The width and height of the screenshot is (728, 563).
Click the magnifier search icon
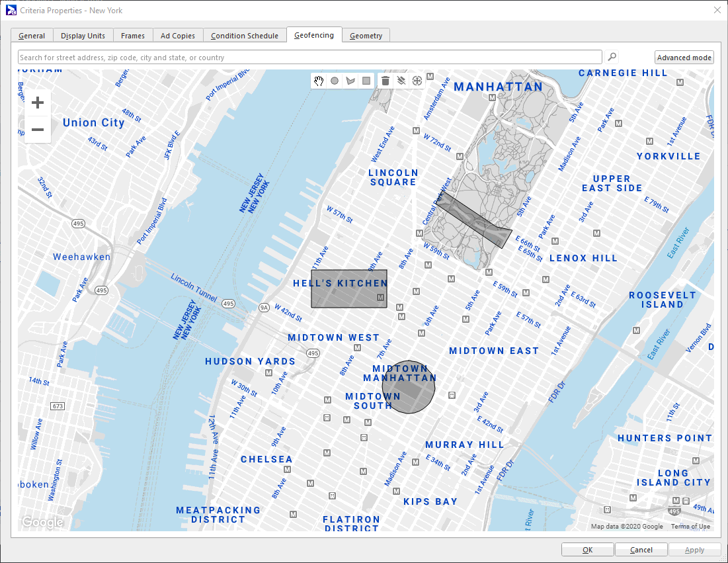point(612,57)
